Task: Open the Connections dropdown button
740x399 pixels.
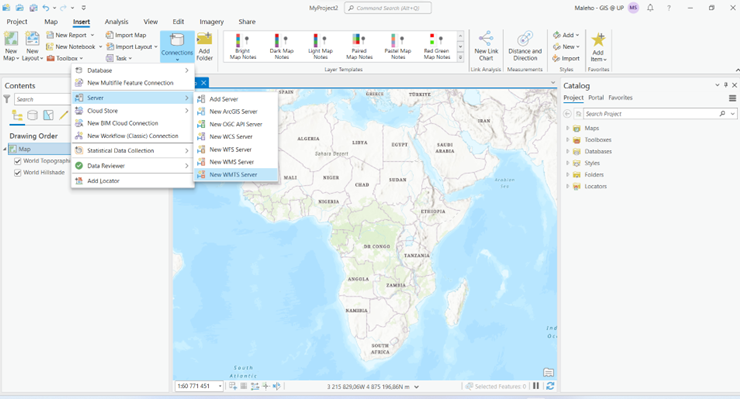Action: pos(177,47)
